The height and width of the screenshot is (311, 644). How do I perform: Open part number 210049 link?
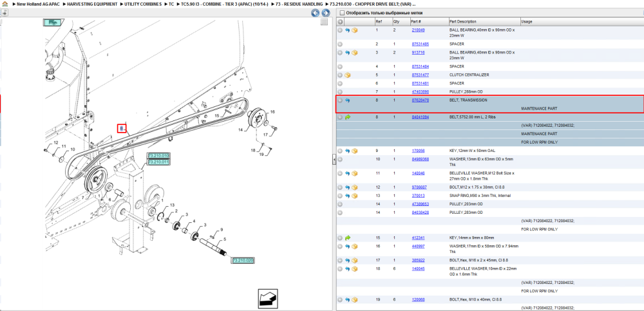coord(418,30)
